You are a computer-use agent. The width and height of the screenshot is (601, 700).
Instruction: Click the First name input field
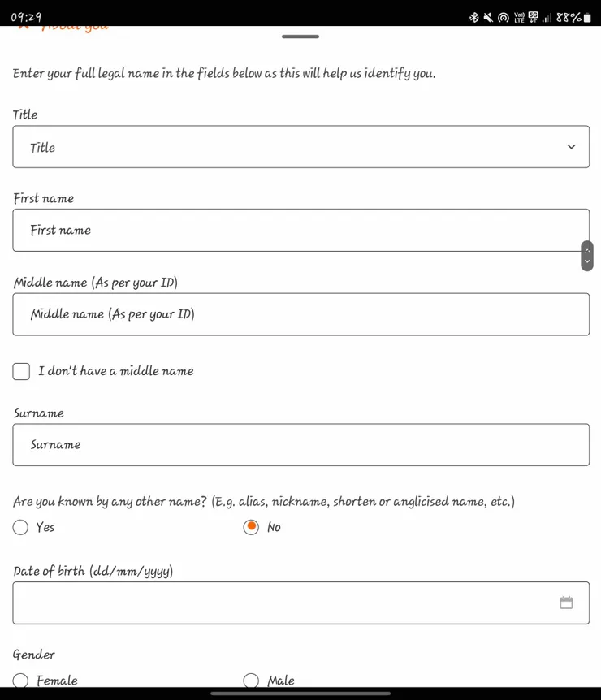pos(300,231)
